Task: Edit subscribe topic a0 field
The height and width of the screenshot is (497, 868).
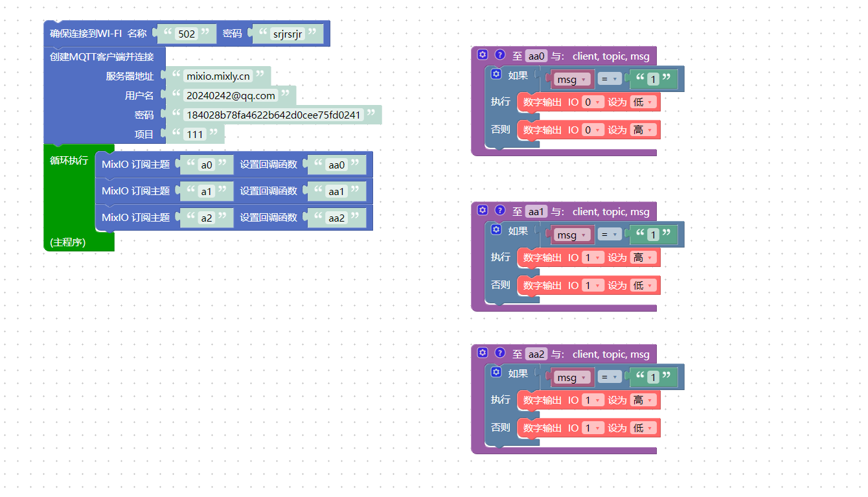Action: (x=207, y=165)
